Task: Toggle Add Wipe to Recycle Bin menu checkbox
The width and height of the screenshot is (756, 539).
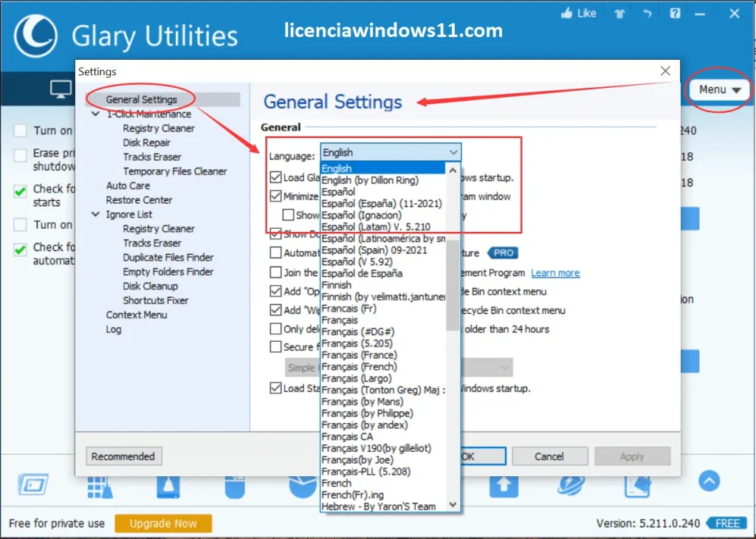Action: 276,310
